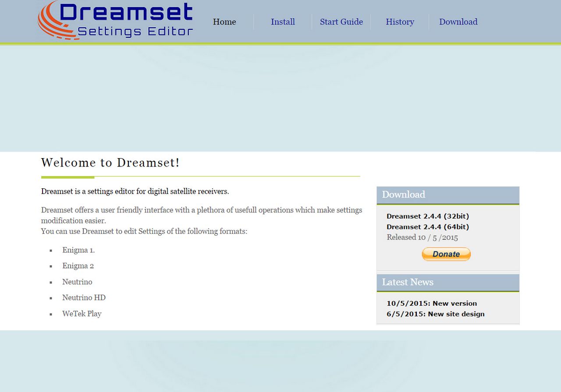The height and width of the screenshot is (392, 561).
Task: Select the Enigma 1. list item
Action: [x=78, y=250]
